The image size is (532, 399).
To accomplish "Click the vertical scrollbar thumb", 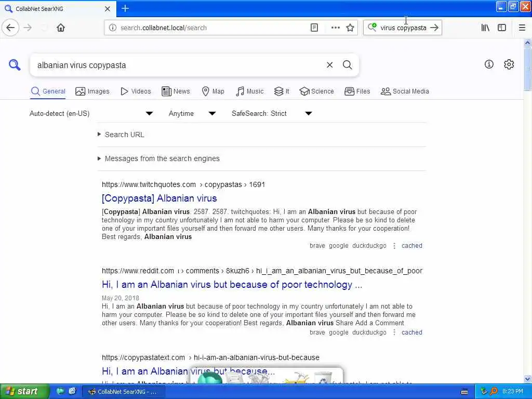I will pyautogui.click(x=527, y=69).
